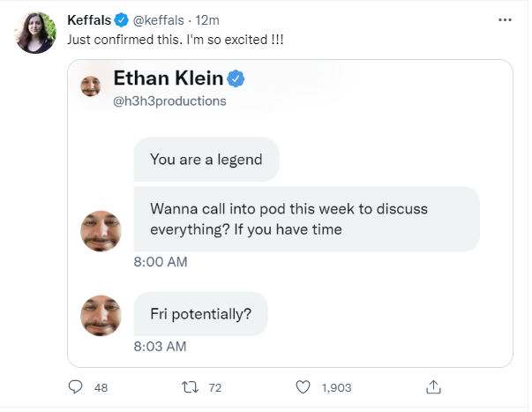Click the retweet arrows icon
The height and width of the screenshot is (412, 532).
point(190,387)
